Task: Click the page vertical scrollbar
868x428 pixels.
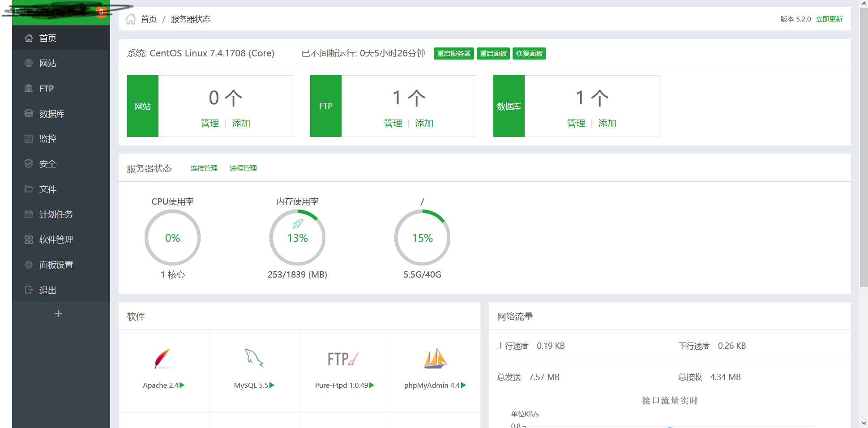Action: [864, 148]
